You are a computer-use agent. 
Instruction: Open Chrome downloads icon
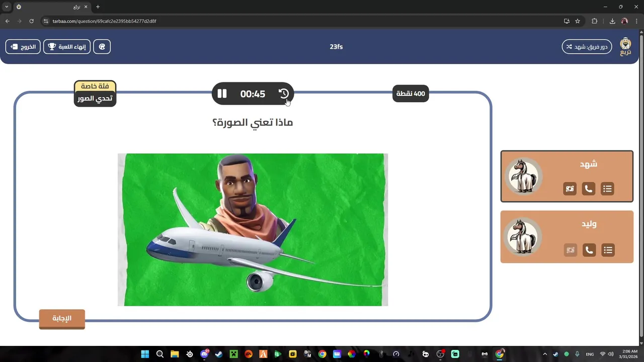click(x=612, y=21)
